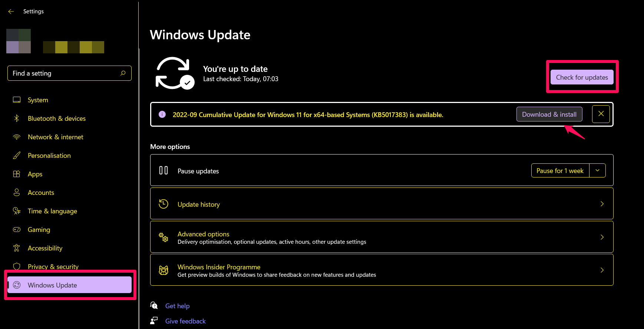The width and height of the screenshot is (644, 329).
Task: Click Pause for 1 week button
Action: 560,170
